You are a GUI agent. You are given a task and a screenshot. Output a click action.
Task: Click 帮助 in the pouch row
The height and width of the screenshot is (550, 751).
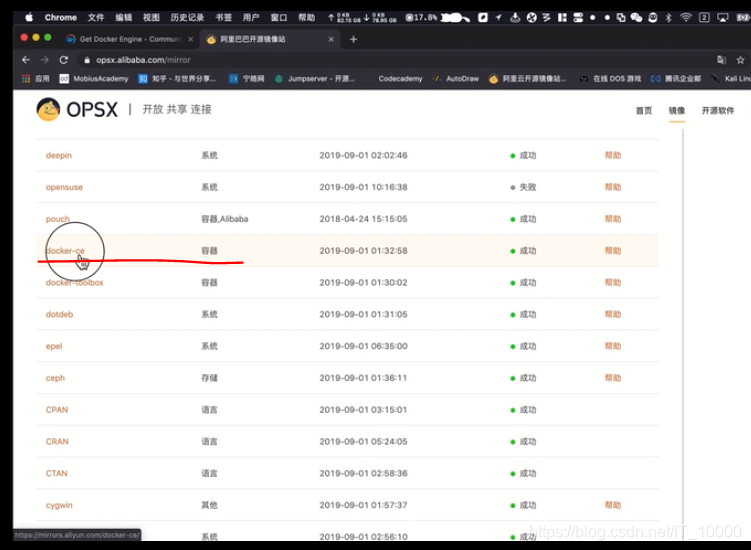(x=613, y=219)
